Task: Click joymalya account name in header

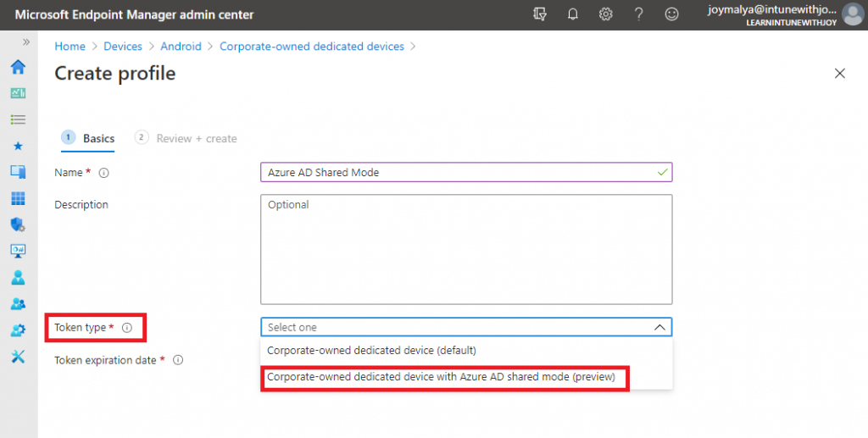Action: click(772, 9)
